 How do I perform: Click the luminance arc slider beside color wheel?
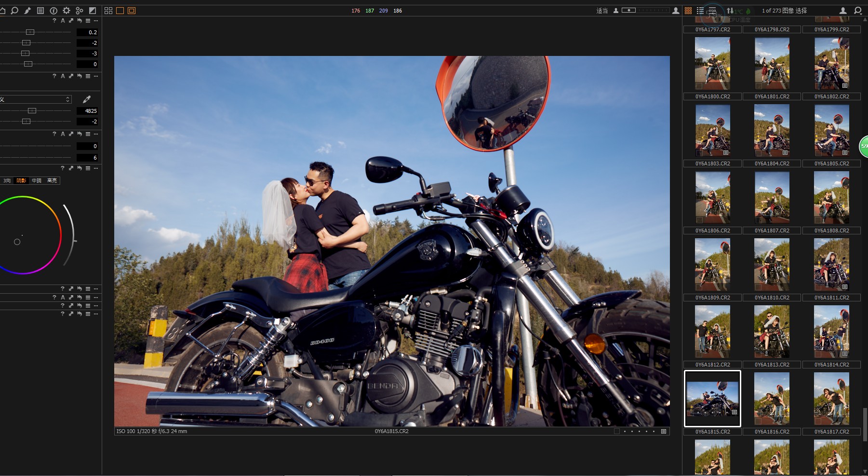(70, 235)
